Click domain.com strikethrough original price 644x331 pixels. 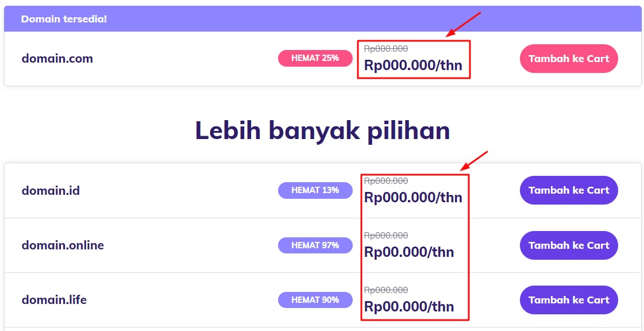pyautogui.click(x=386, y=49)
